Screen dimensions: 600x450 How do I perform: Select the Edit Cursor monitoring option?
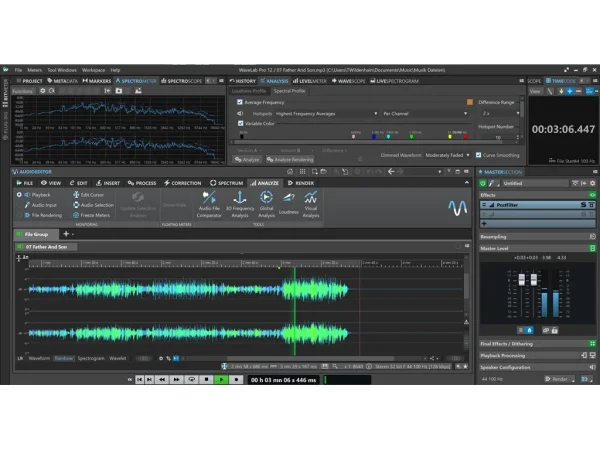pos(92,194)
